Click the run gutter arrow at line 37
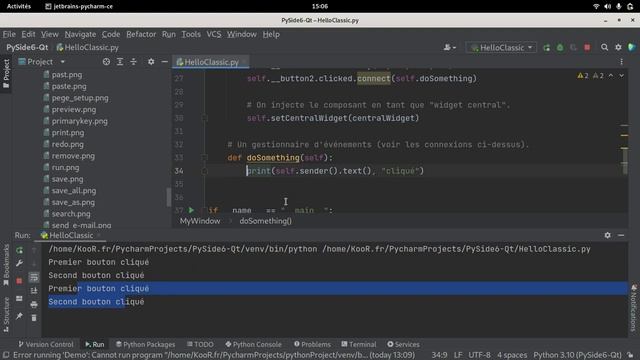Screen dimensions: 640x360 (191, 210)
